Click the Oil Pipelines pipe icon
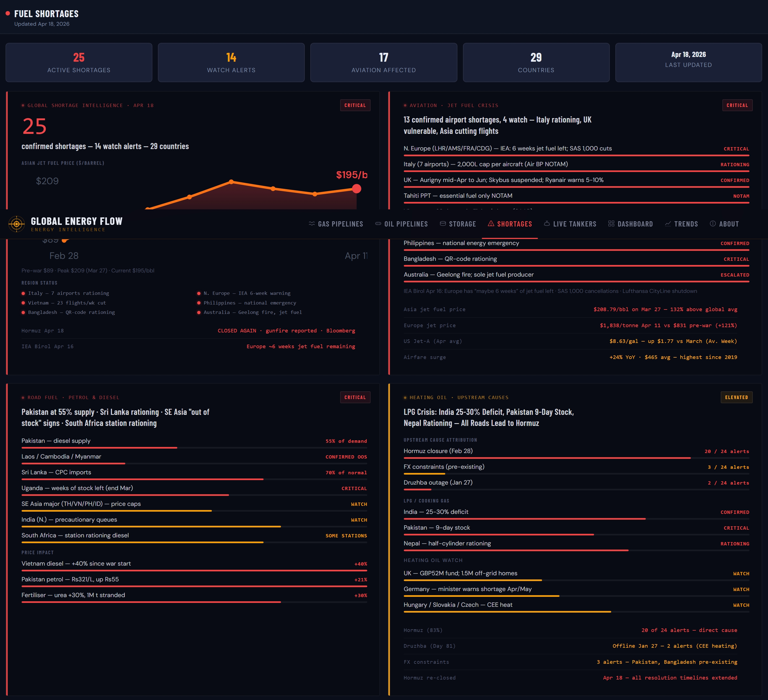 coord(378,224)
